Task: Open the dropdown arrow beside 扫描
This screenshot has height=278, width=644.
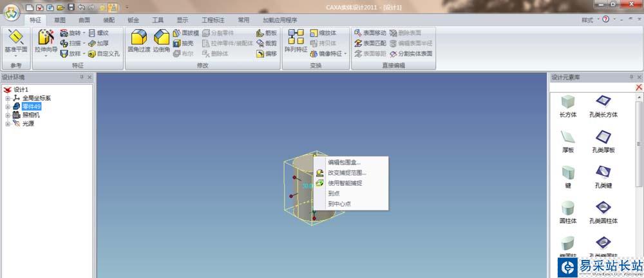Action: 84,43
